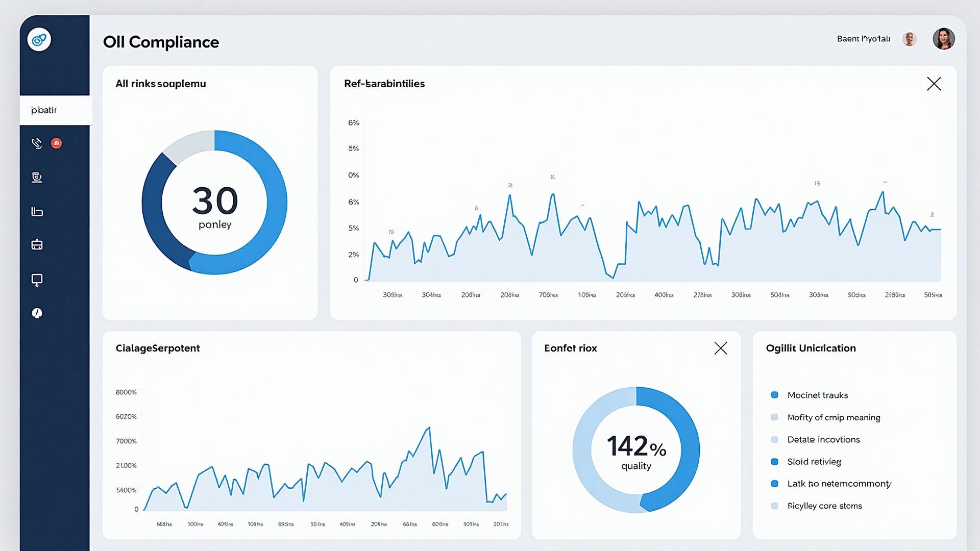Click the 'Oll Compliance' page title
Viewport: 980px width, 551px height.
pos(161,42)
